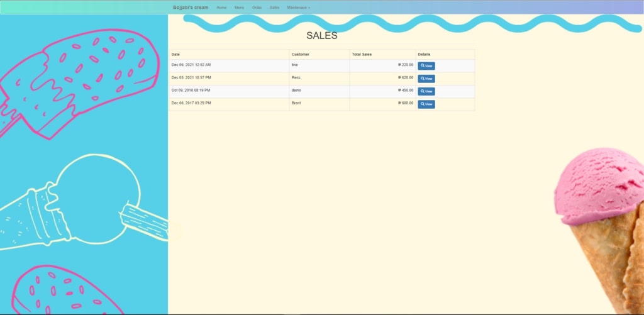
Task: Click the Total Sales column header
Action: (x=362, y=55)
